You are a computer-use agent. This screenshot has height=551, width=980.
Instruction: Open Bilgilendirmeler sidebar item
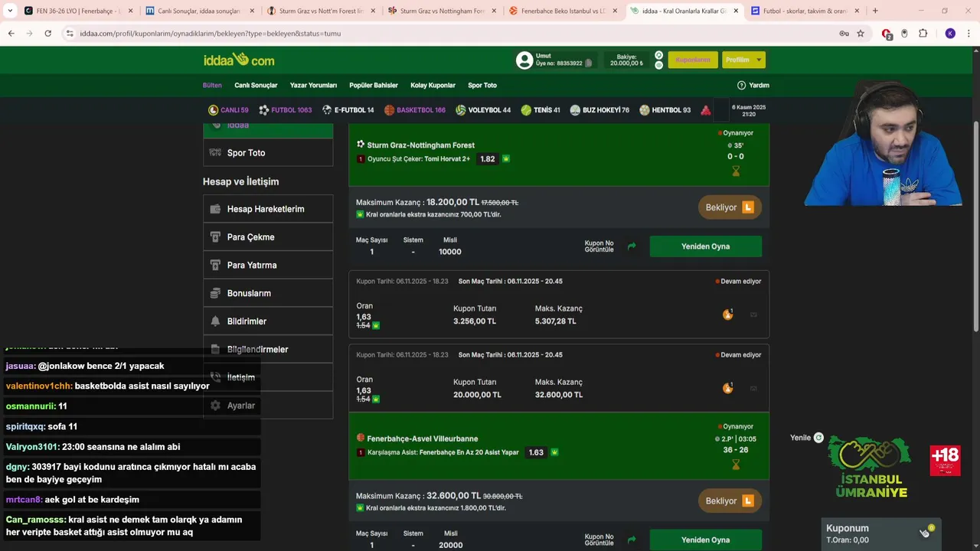268,349
